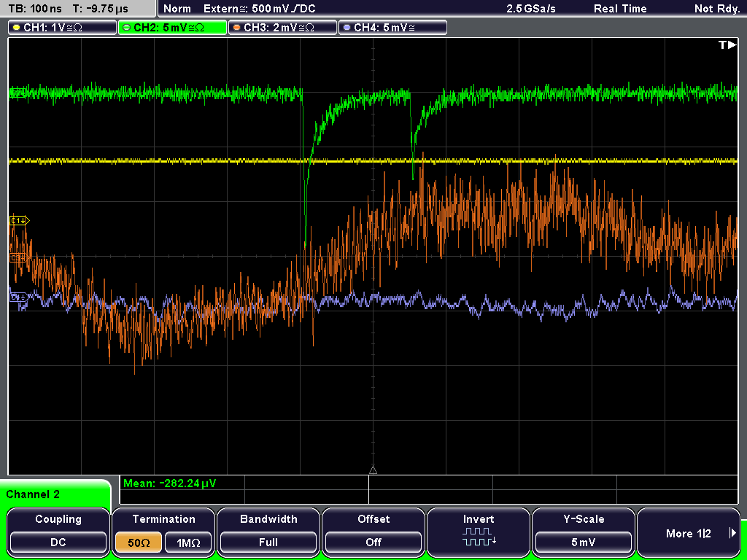The height and width of the screenshot is (560, 747).
Task: Click the Mean -282.24 µV measurement
Action: point(169,483)
